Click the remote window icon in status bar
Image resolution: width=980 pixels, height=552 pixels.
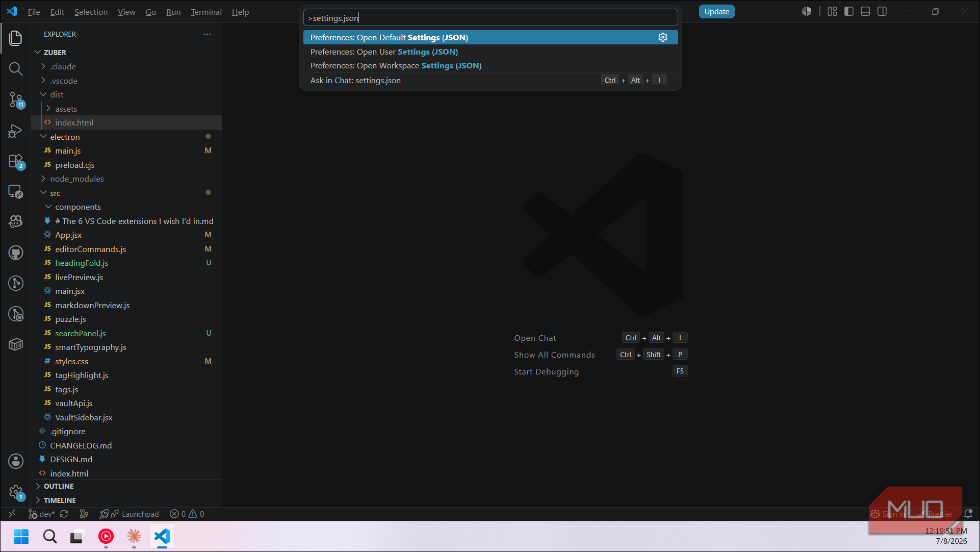12,514
